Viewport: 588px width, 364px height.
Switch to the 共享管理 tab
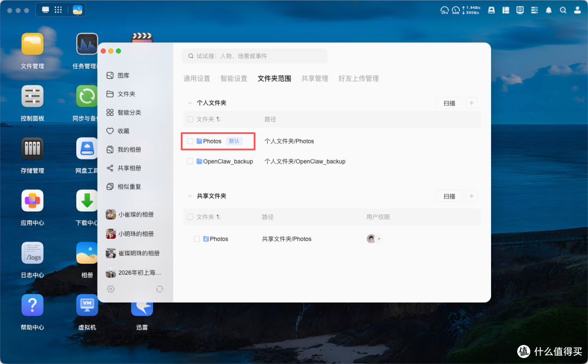pos(315,78)
